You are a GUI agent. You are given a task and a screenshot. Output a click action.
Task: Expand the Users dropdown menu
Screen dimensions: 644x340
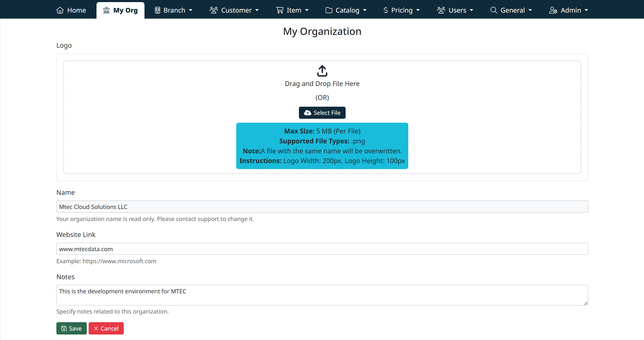point(471,10)
